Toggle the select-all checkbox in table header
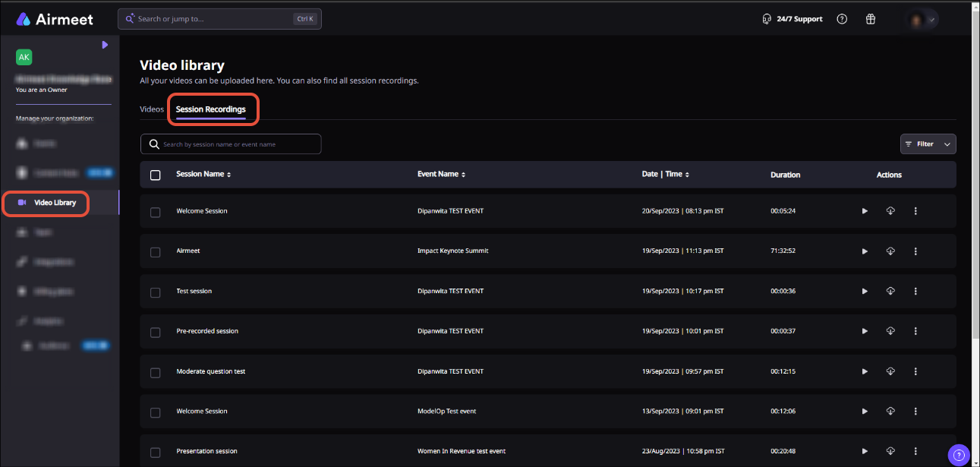This screenshot has height=467, width=980. pos(156,175)
